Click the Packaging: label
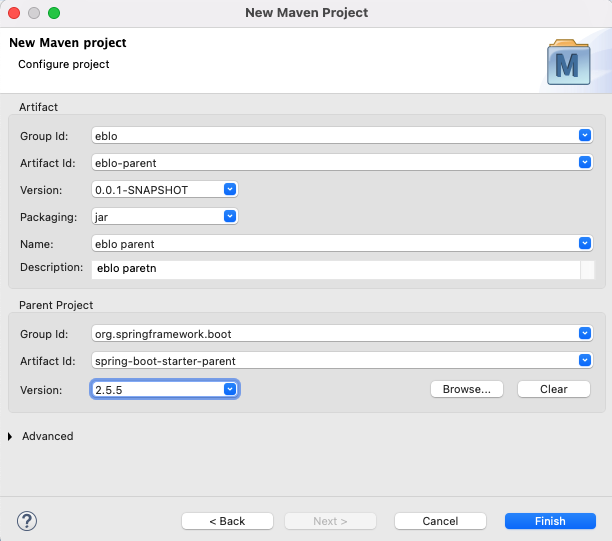The width and height of the screenshot is (612, 541). (x=48, y=217)
